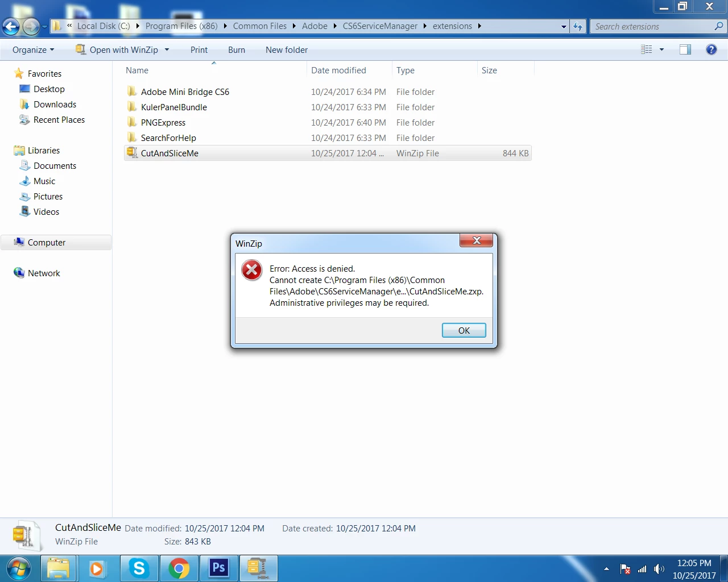Show hidden icons in system tray
Viewport: 728px width, 582px height.
click(606, 569)
